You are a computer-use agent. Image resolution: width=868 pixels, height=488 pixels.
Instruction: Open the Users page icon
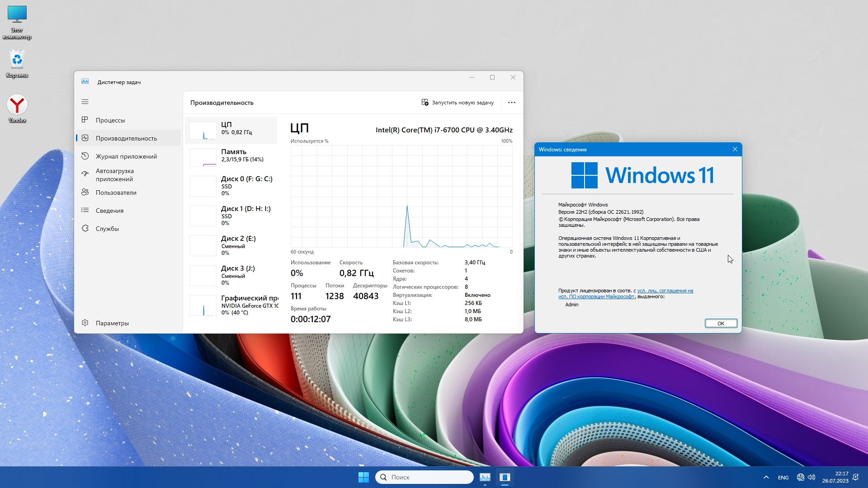[x=85, y=192]
